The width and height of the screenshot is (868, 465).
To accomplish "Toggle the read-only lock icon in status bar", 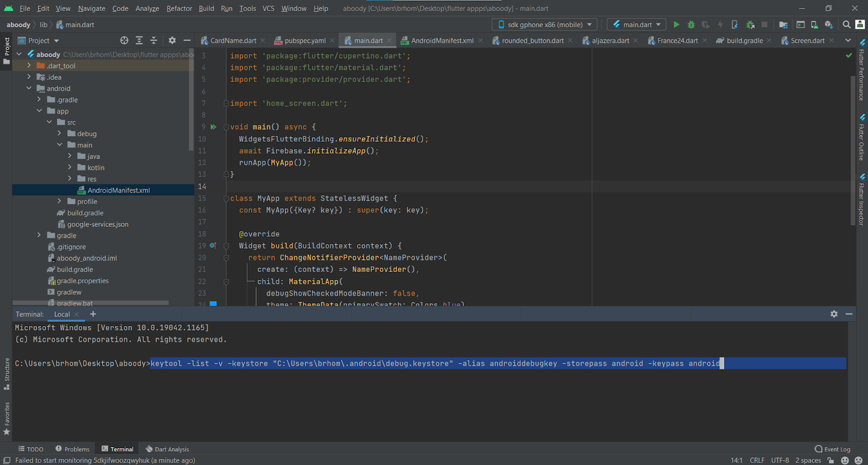I will [831, 460].
